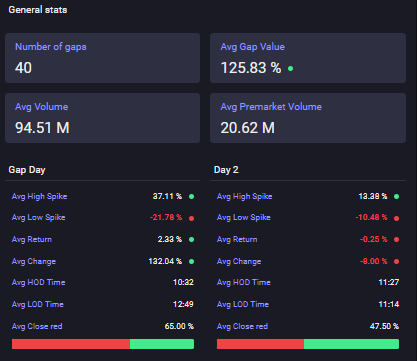The width and height of the screenshot is (417, 361).
Task: Click Avg Close red label under Gap Day
Action: click(x=37, y=327)
